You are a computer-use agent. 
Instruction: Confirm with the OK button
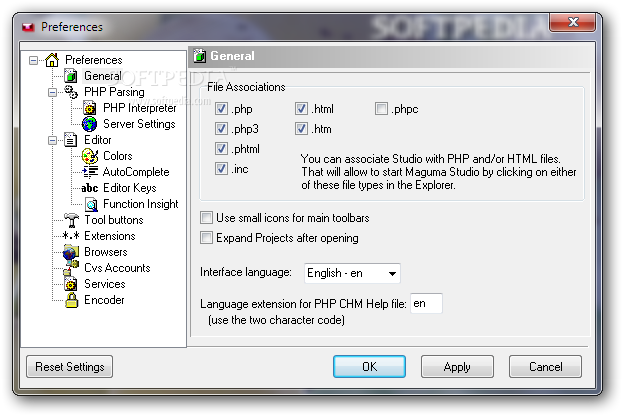click(x=369, y=366)
